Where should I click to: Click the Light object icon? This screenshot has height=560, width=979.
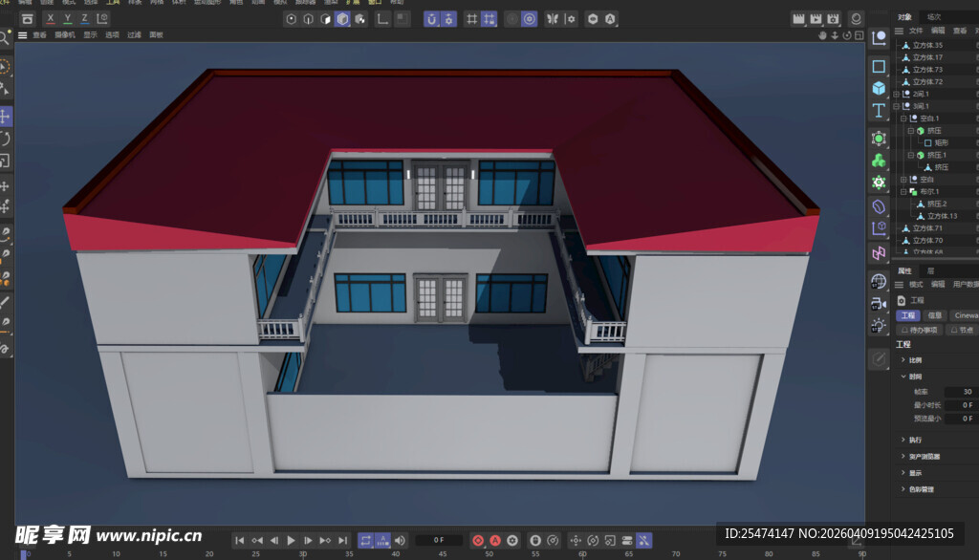click(x=879, y=327)
